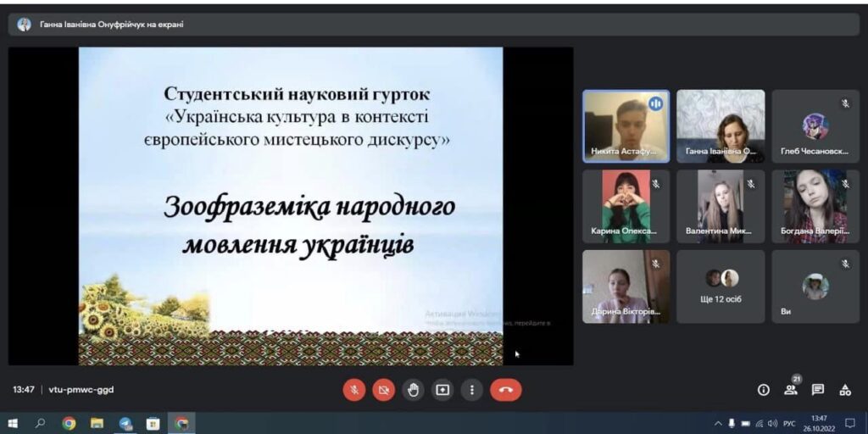Show the participants list panel
This screenshot has height=434, width=868.
click(790, 390)
